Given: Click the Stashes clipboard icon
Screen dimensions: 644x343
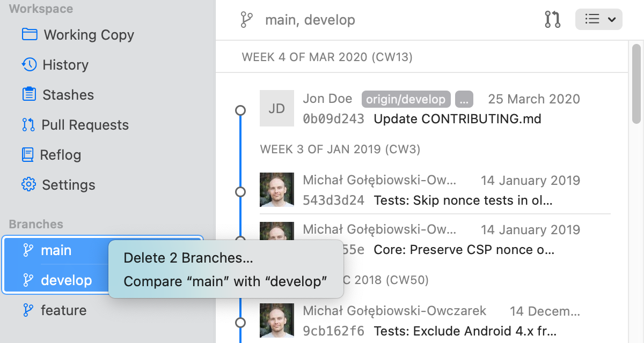Looking at the screenshot, I should pos(29,95).
